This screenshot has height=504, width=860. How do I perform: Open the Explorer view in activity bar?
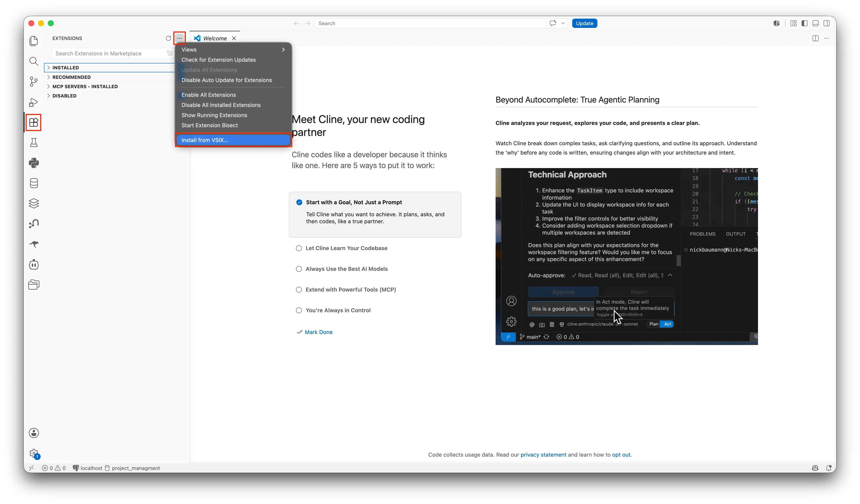(x=33, y=41)
